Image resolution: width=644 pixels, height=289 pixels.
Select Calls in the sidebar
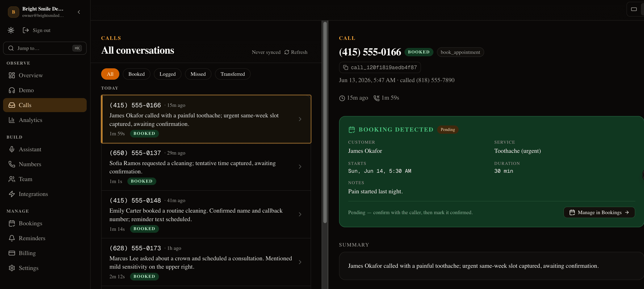pos(45,105)
